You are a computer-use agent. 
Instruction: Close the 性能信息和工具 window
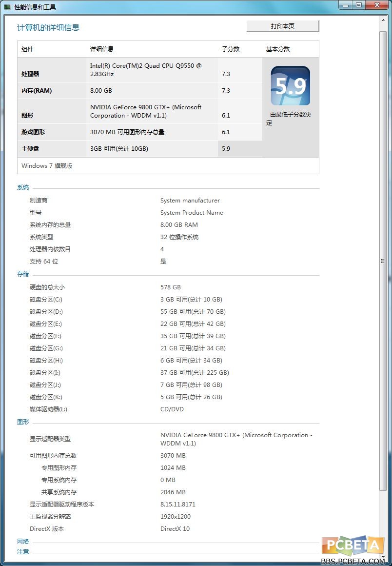(377, 5)
